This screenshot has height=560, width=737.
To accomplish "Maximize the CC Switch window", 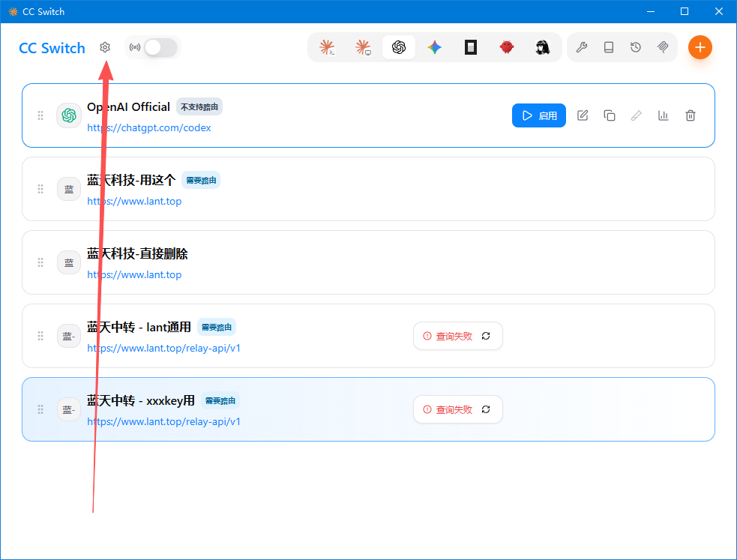I will click(685, 11).
